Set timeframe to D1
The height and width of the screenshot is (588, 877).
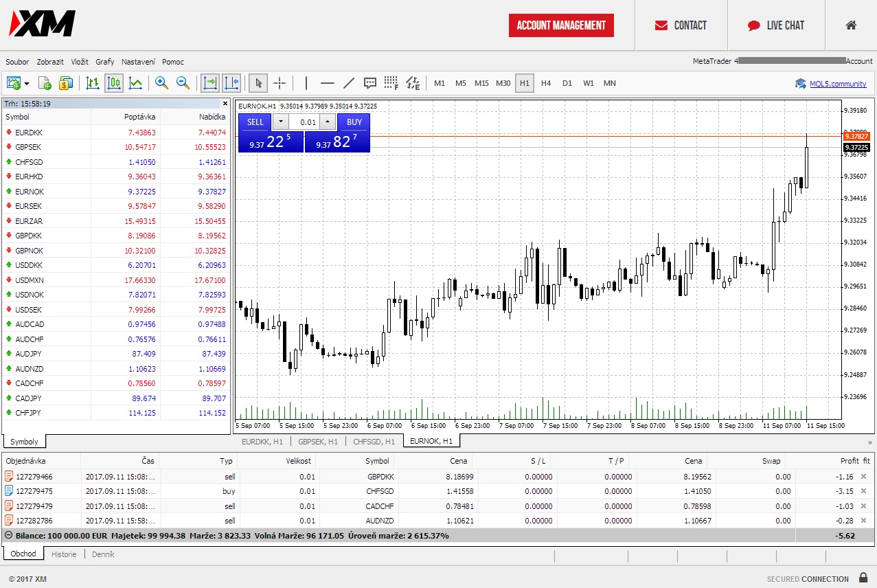coord(567,82)
